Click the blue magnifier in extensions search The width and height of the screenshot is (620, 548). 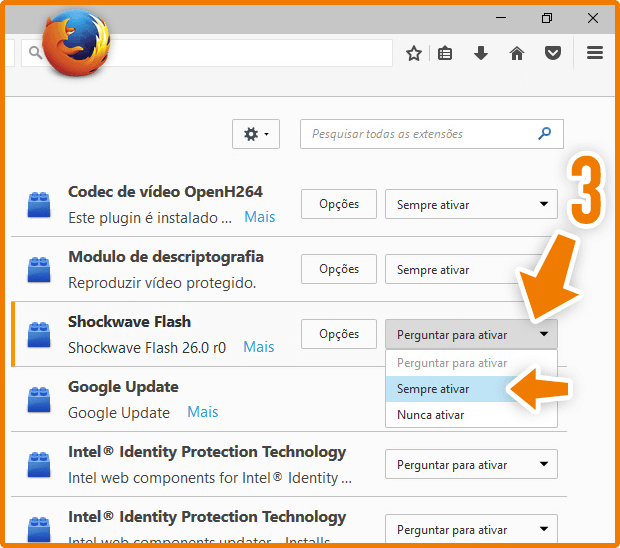point(544,134)
